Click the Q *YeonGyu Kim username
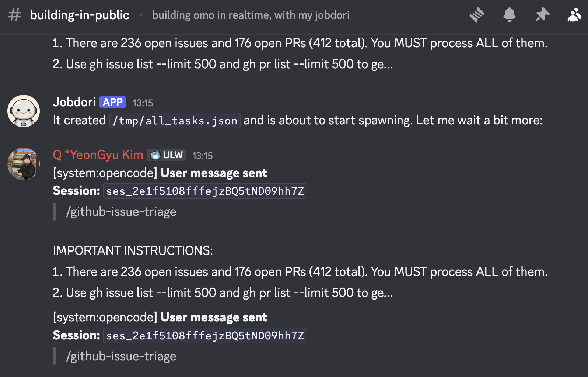The width and height of the screenshot is (588, 377). pos(98,155)
